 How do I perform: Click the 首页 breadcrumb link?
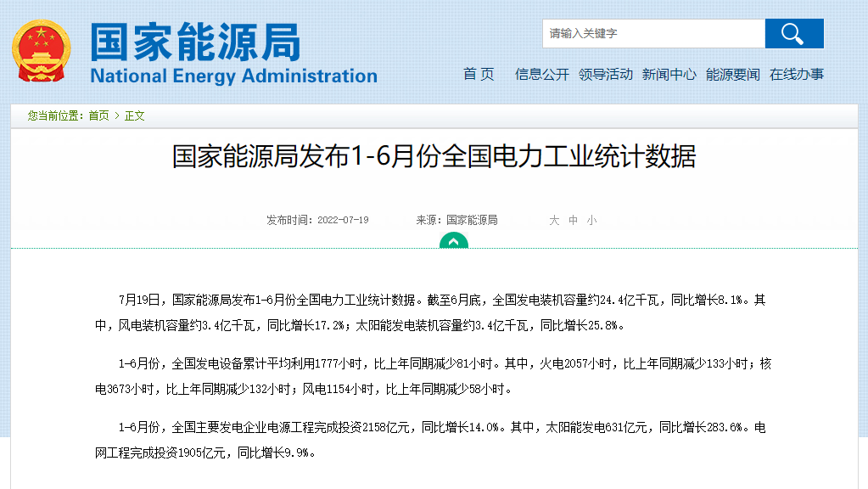click(98, 115)
